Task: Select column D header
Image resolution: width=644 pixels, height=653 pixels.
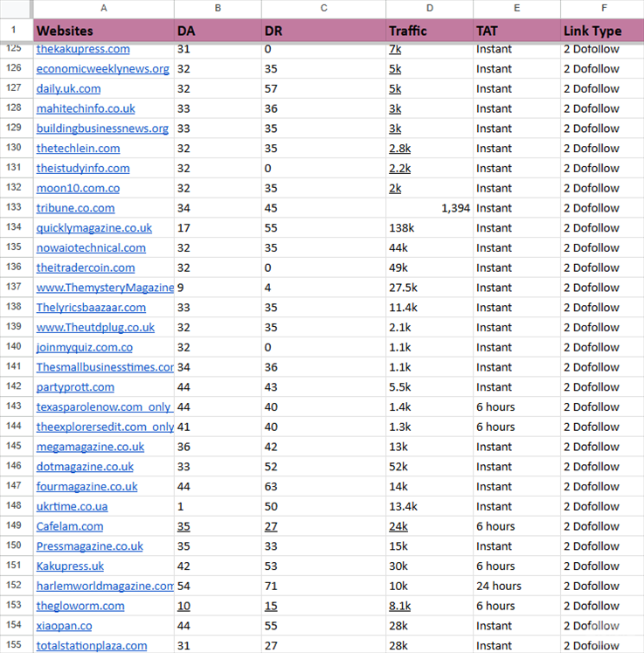Action: pos(430,9)
